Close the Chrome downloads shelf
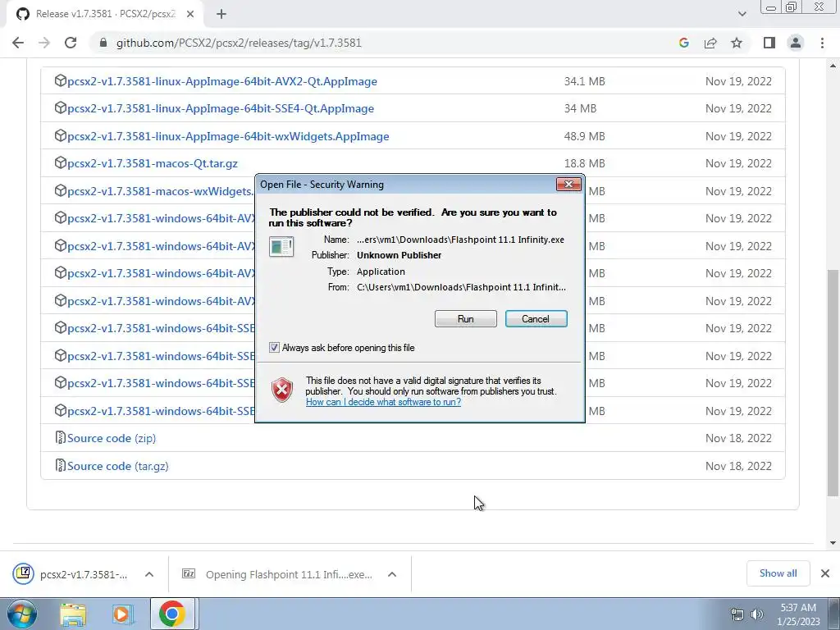This screenshot has height=630, width=840. tap(825, 573)
